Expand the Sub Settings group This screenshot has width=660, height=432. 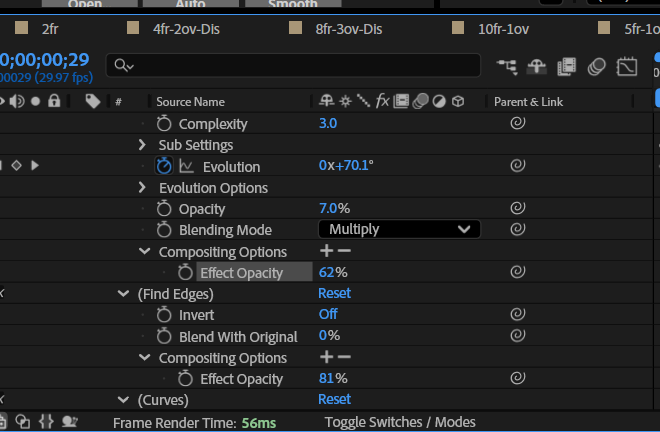coord(143,146)
